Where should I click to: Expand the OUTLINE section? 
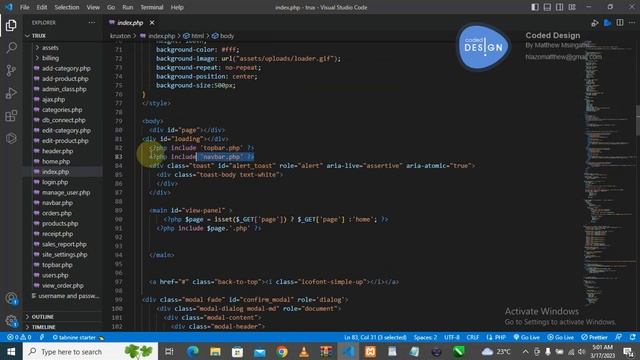[42, 317]
